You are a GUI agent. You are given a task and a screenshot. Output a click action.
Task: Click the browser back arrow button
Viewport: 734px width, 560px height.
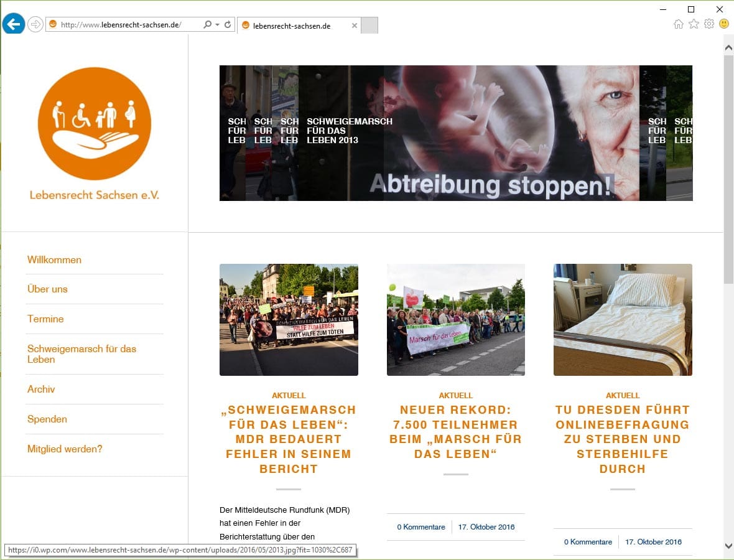click(x=14, y=24)
